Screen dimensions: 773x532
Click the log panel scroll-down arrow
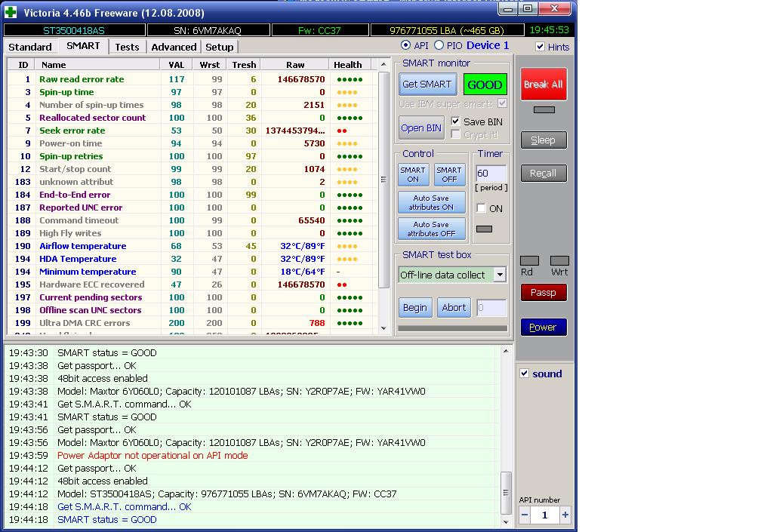(x=506, y=521)
